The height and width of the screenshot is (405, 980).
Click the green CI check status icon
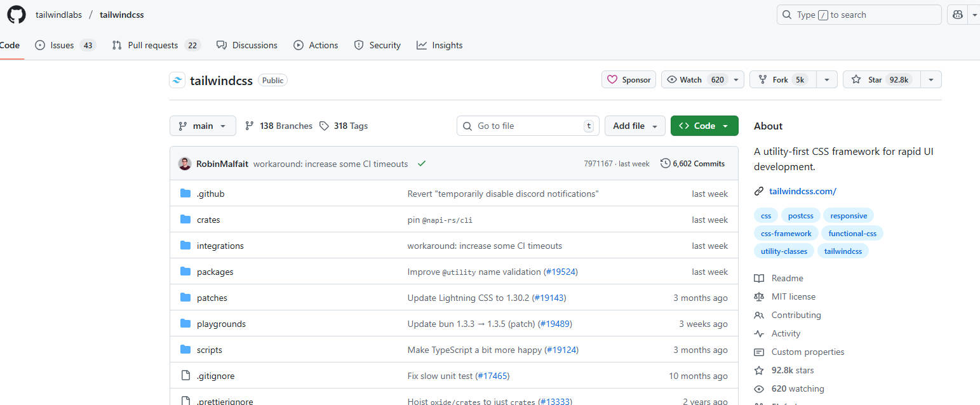pos(422,164)
